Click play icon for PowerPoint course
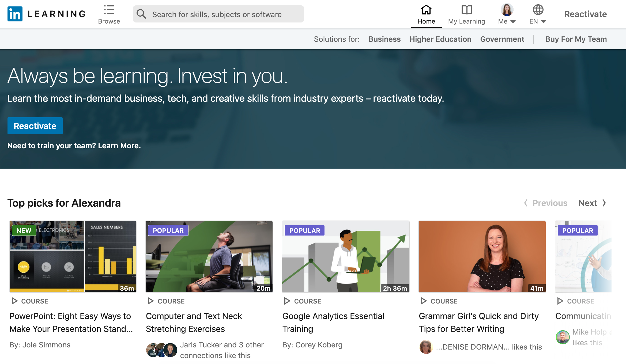Screen dimensions: 626x364 [15, 301]
